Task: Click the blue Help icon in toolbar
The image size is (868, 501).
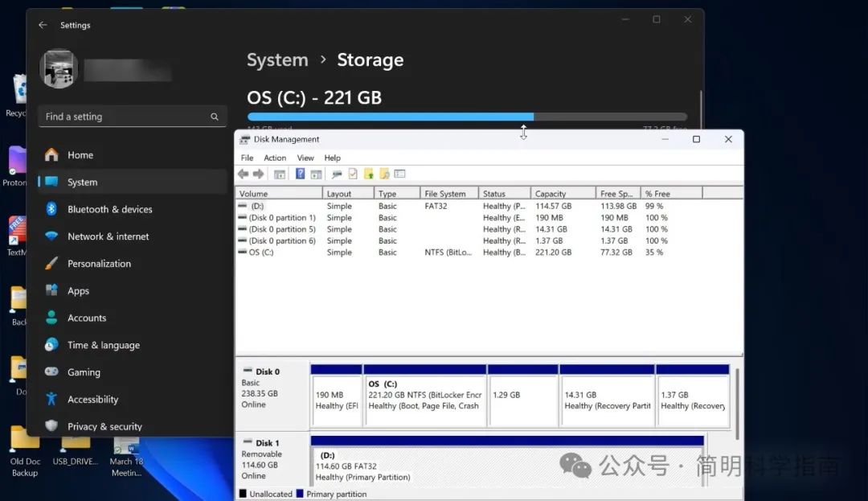Action: (x=300, y=174)
